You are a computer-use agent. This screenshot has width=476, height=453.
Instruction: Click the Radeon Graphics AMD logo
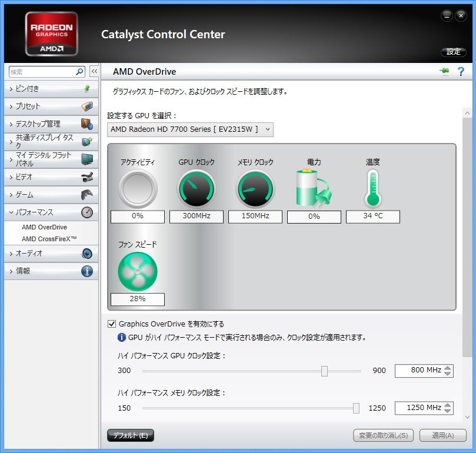pyautogui.click(x=52, y=34)
